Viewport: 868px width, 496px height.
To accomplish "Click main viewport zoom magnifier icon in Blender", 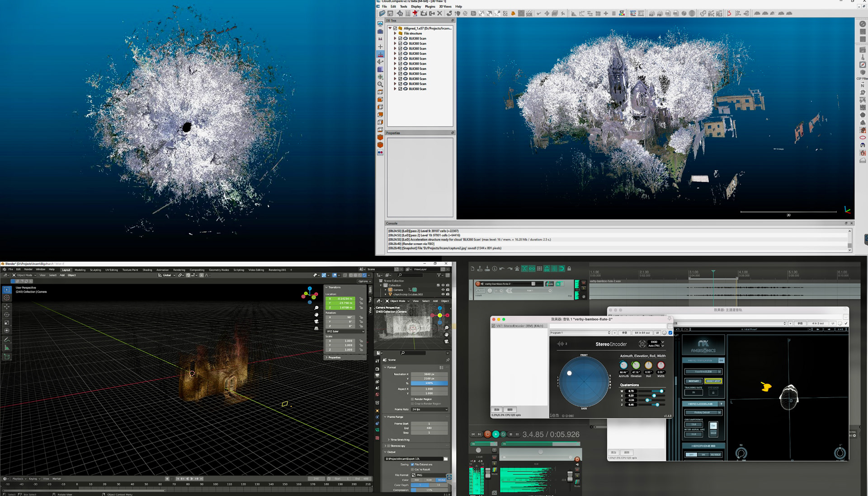I will click(316, 308).
